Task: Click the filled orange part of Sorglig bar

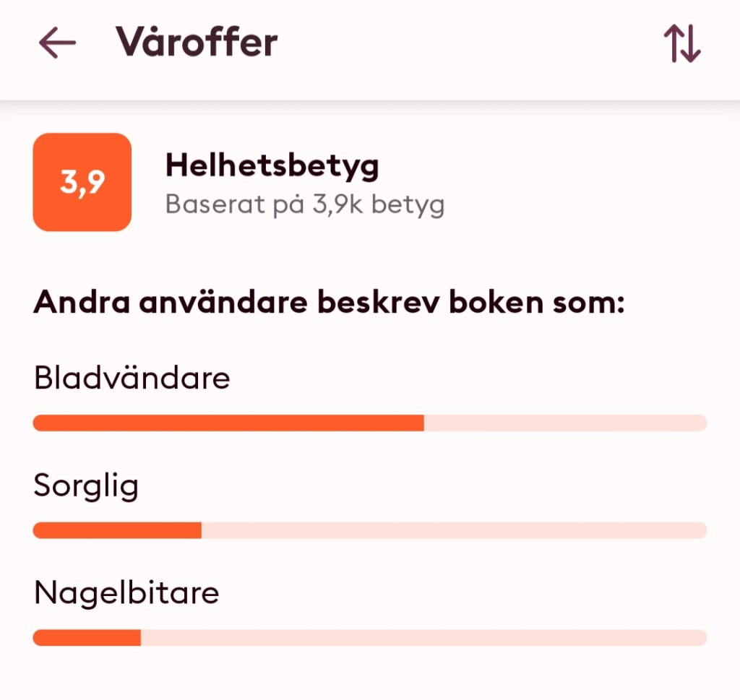Action: point(117,530)
